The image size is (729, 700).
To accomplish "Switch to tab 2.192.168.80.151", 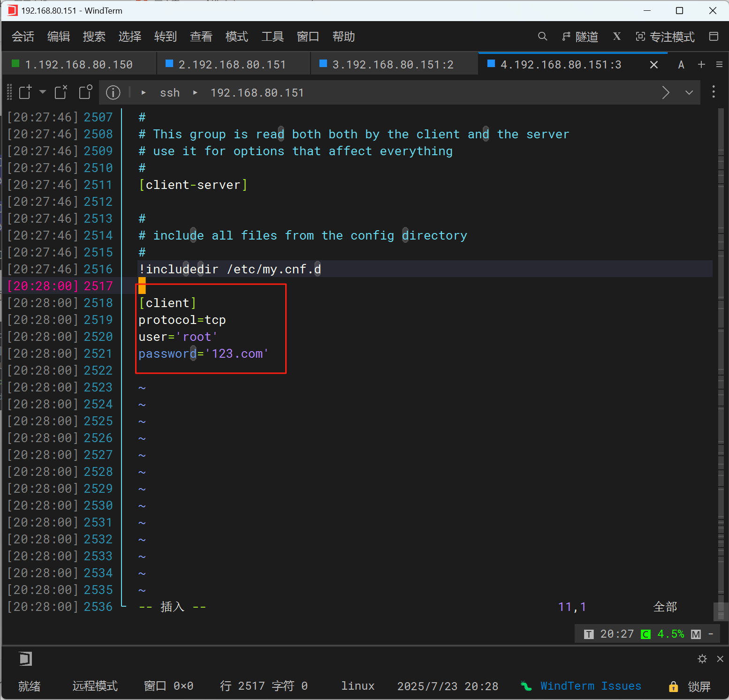I will (233, 64).
